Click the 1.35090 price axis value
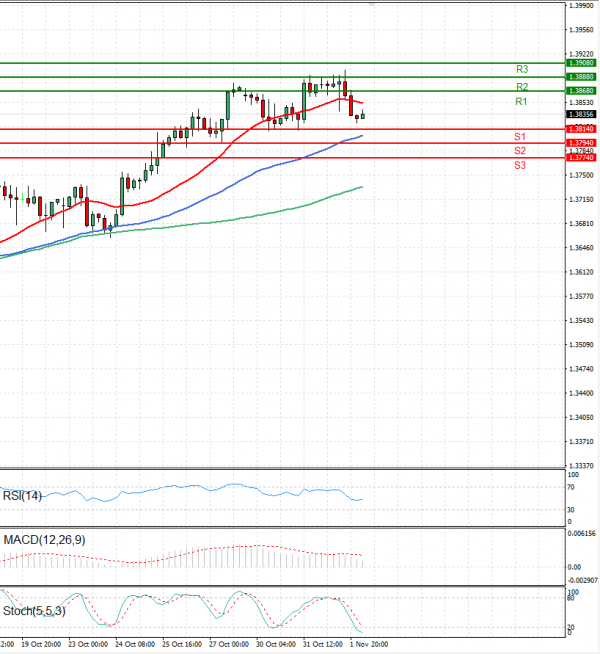600x654 pixels. 581,345
